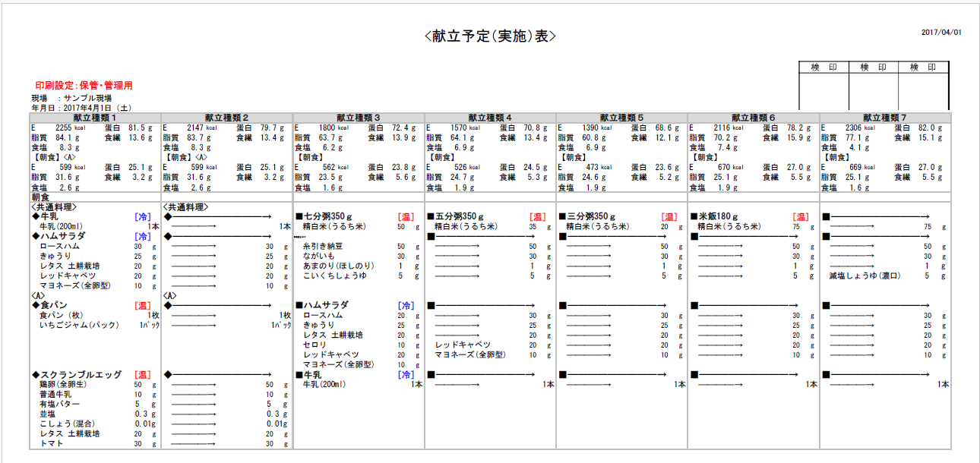Click the ◆スクランブルエッグ dish heading

click(x=75, y=374)
